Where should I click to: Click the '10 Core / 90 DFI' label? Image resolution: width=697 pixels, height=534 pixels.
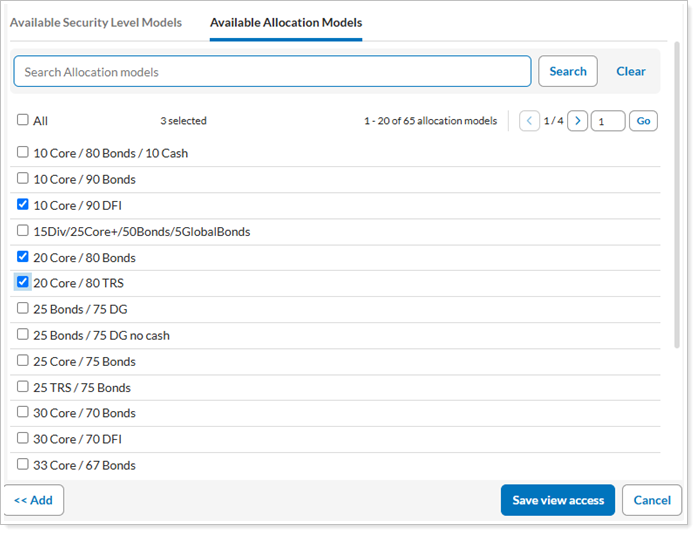[x=77, y=205]
